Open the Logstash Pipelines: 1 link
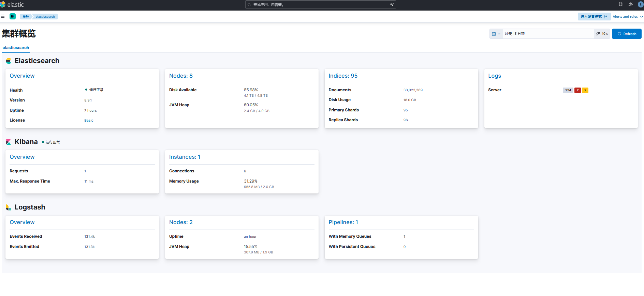The image size is (644, 296). (x=343, y=222)
